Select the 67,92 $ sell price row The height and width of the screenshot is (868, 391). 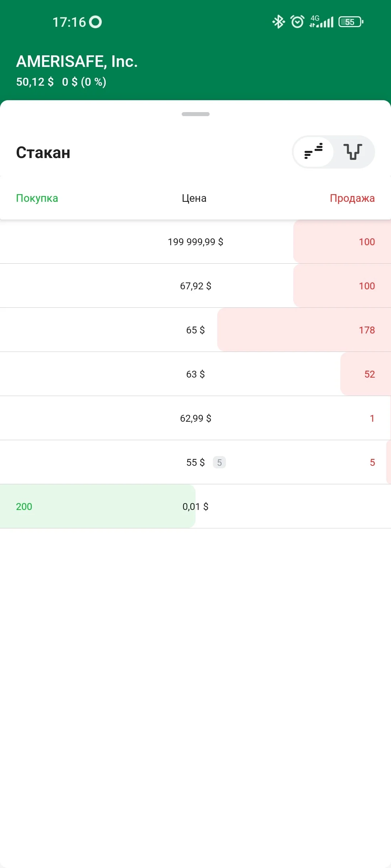195,286
